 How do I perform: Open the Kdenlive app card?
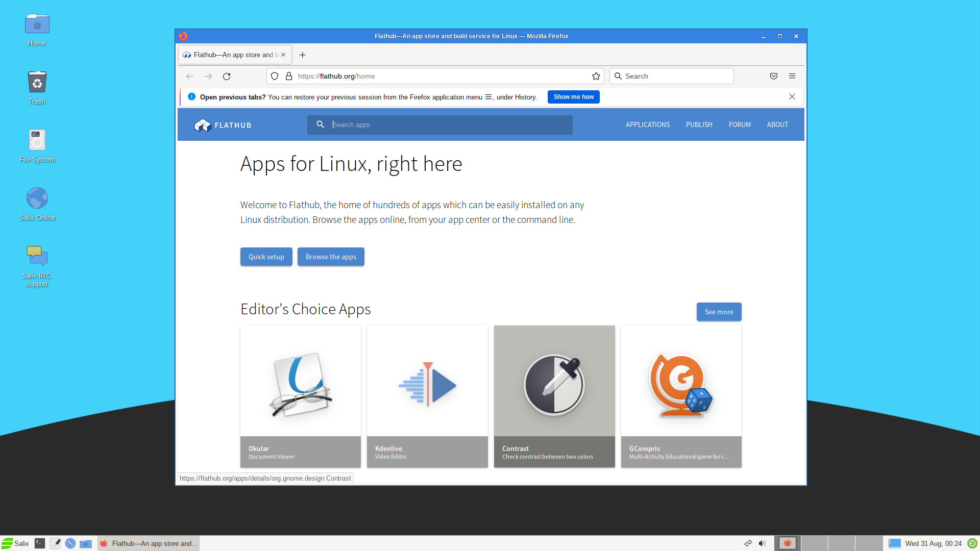coord(427,396)
